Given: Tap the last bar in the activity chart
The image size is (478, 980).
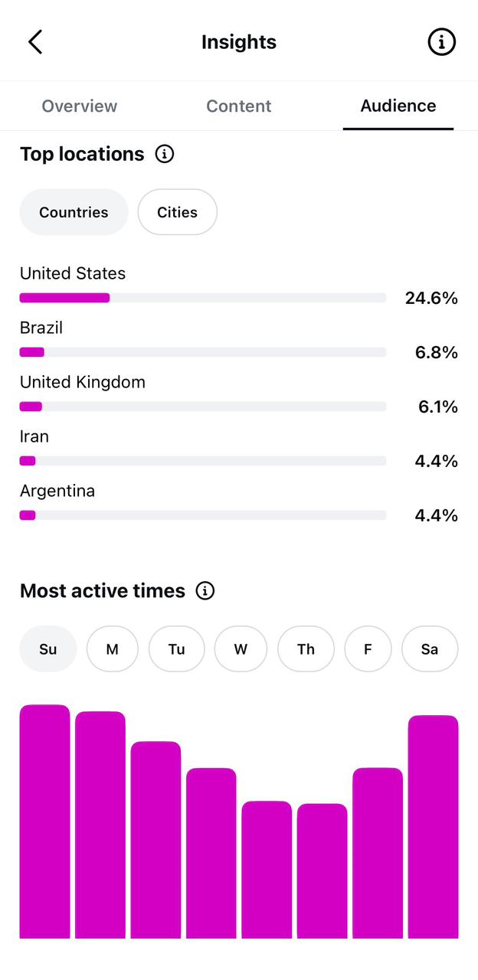Looking at the screenshot, I should pos(434,827).
